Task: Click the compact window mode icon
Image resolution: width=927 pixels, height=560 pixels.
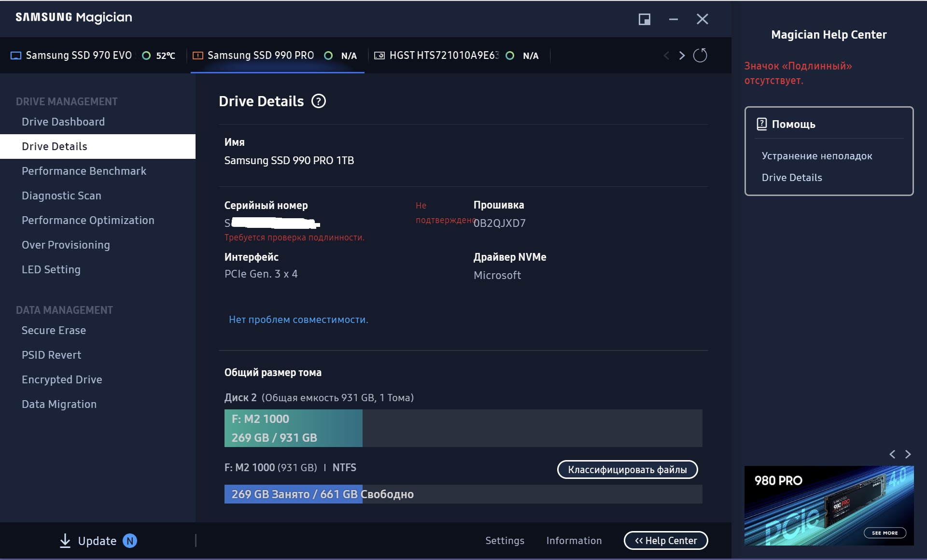Action: pyautogui.click(x=644, y=19)
